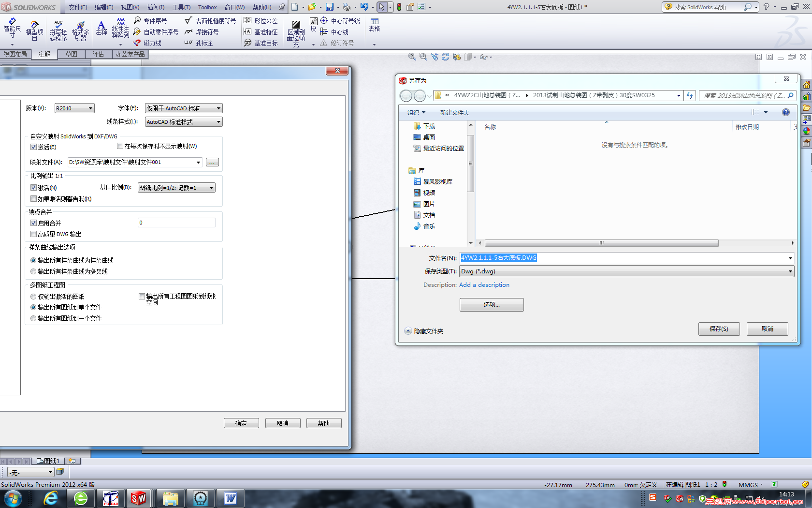Viewport: 812px width, 508px height.
Task: Insert a Balloon (零件序号)
Action: pyautogui.click(x=150, y=20)
